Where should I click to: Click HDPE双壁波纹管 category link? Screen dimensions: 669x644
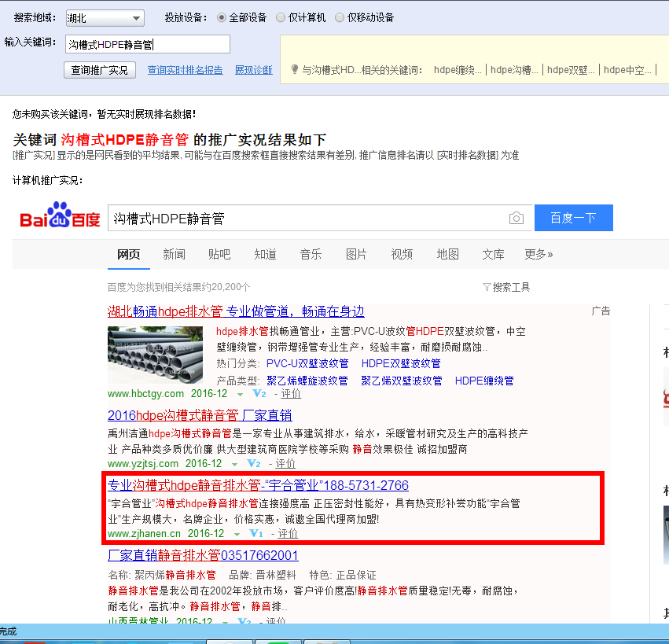point(401,363)
